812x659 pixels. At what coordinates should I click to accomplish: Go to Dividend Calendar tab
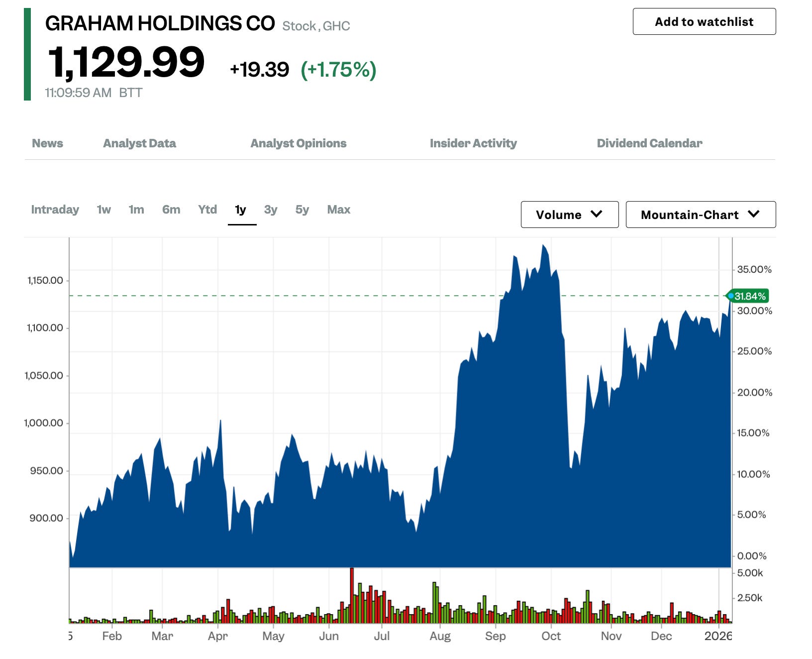(x=649, y=143)
